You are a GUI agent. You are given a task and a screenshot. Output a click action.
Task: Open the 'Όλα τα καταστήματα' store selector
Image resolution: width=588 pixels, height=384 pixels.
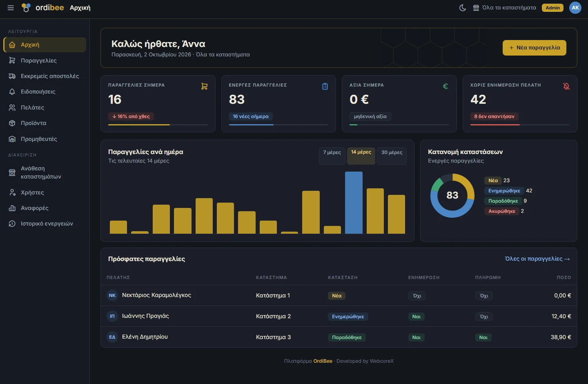click(x=504, y=8)
